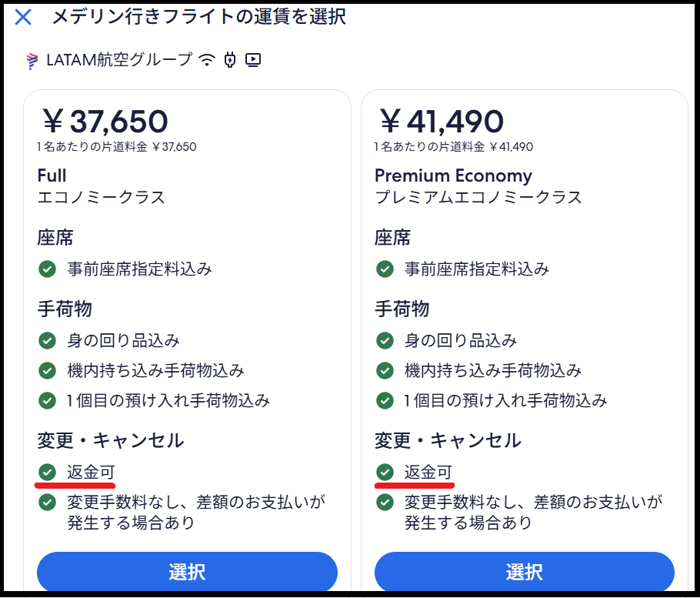The image size is (700, 598).
Task: Click LATAM航空グループ airline name text
Action: pyautogui.click(x=120, y=60)
